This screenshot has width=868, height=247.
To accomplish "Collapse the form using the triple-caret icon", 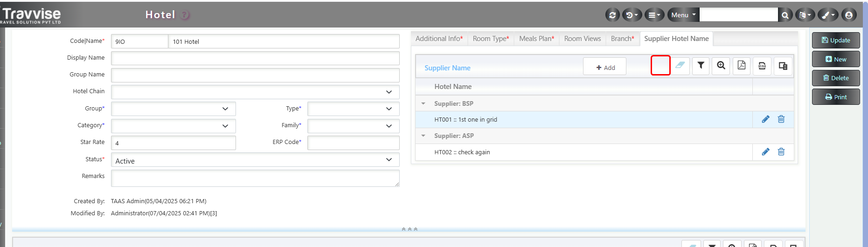I will [410, 229].
